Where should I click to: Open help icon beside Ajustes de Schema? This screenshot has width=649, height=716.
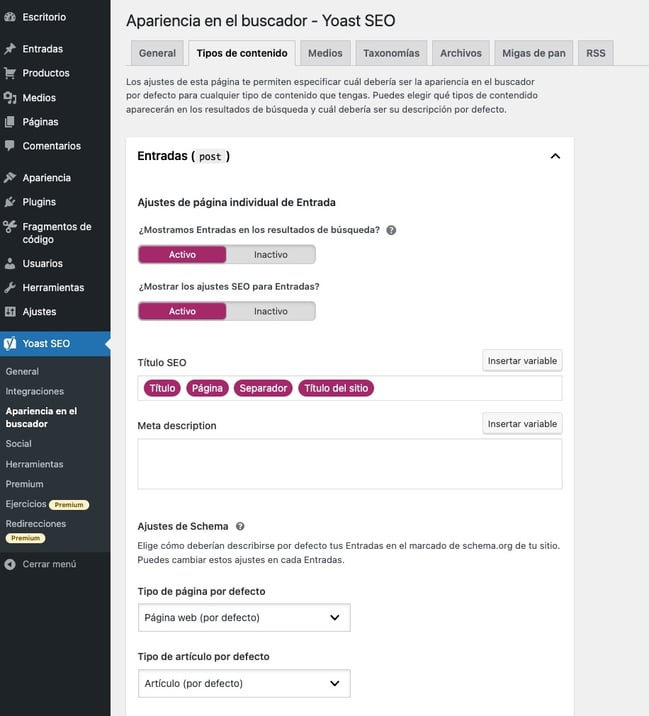(240, 526)
